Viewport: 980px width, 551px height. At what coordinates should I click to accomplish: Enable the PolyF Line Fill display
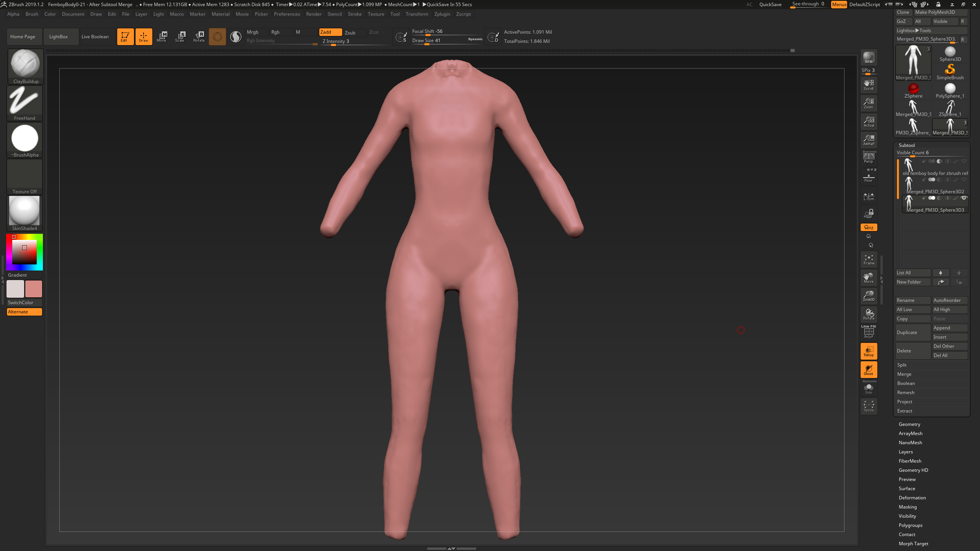[869, 332]
